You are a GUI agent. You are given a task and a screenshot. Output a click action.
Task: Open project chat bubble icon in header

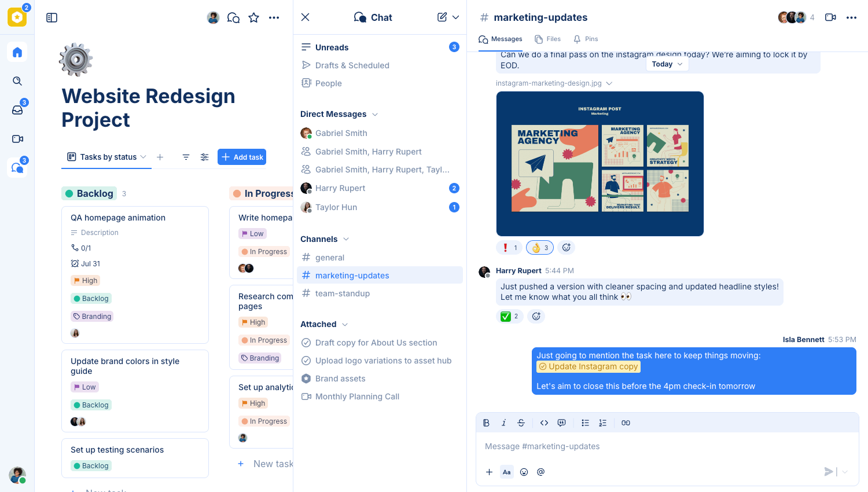[x=233, y=18]
